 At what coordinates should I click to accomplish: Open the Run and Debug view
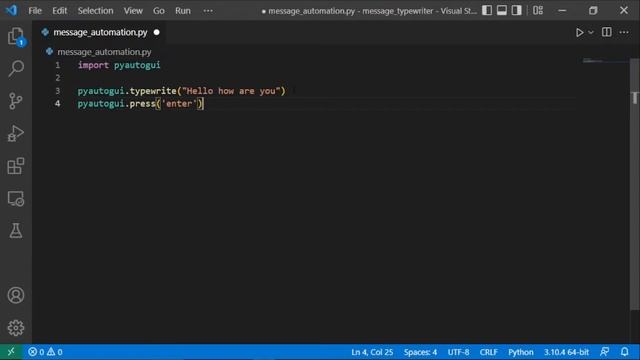point(16,133)
